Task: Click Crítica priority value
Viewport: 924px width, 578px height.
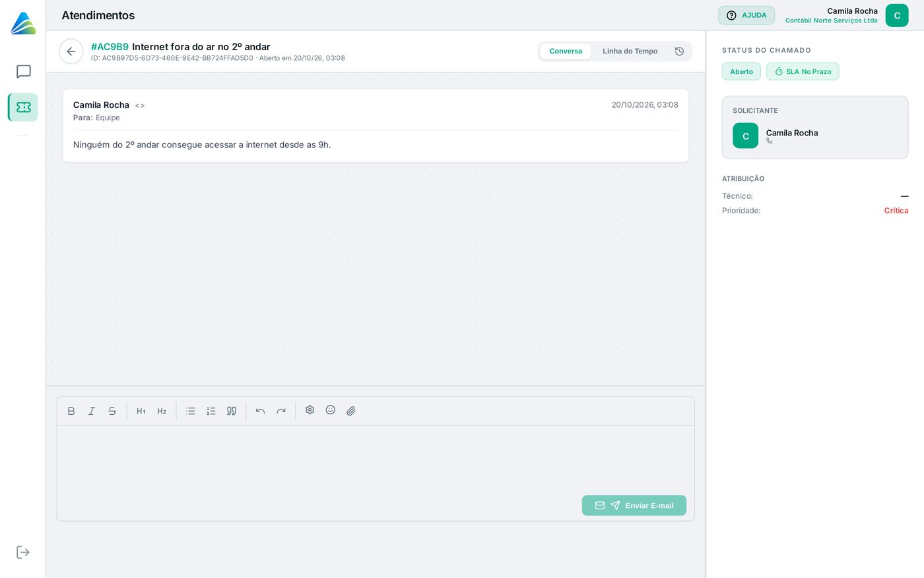Action: (896, 211)
